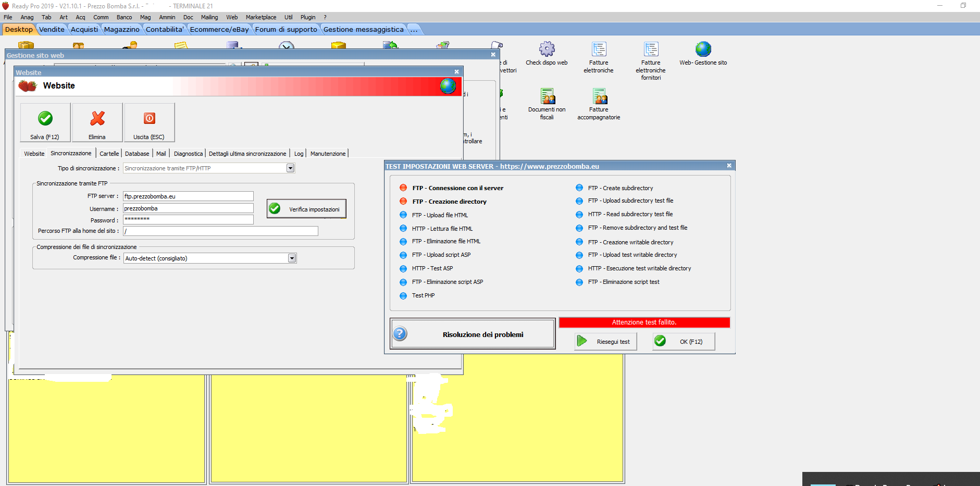Confirm with OK (F12) button
Image resolution: width=980 pixels, height=486 pixels.
click(684, 342)
